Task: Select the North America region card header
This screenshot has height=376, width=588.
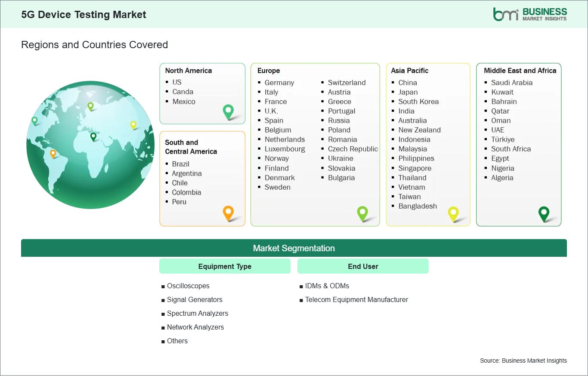Action: (x=188, y=71)
